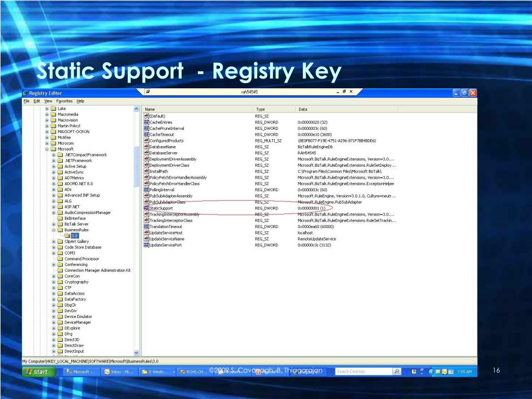The image size is (532, 399).
Task: Click the Registry Editor title bar icon
Action: [x=25, y=93]
